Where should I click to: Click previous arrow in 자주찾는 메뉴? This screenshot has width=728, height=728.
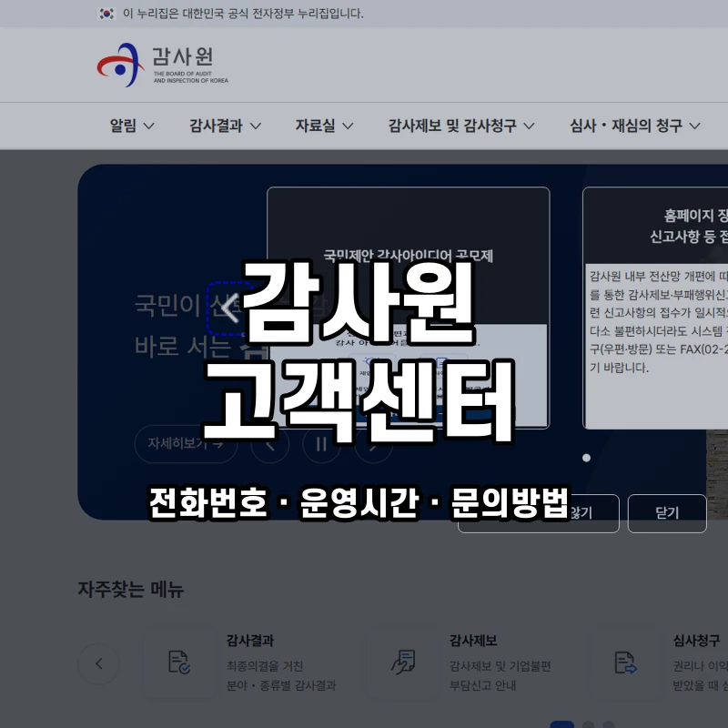coord(98,663)
